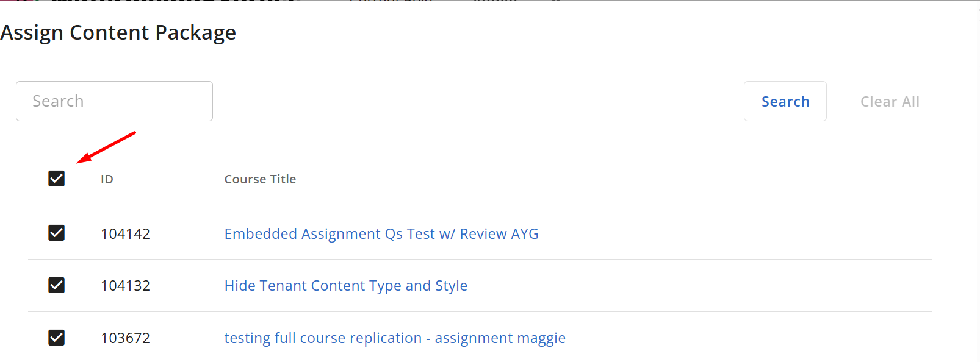Deselect the checkbox for course 103672
The height and width of the screenshot is (362, 980).
(57, 338)
